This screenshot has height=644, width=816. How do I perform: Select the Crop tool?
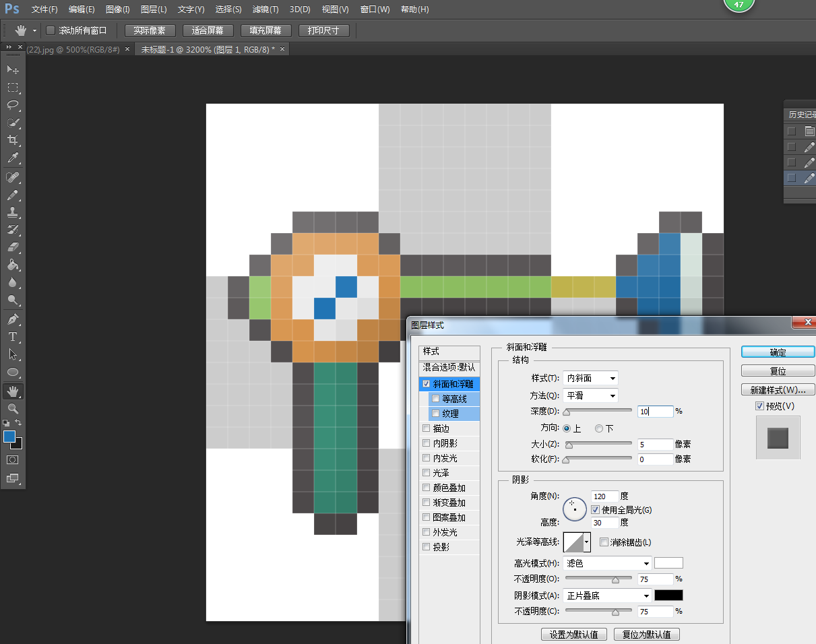tap(13, 139)
